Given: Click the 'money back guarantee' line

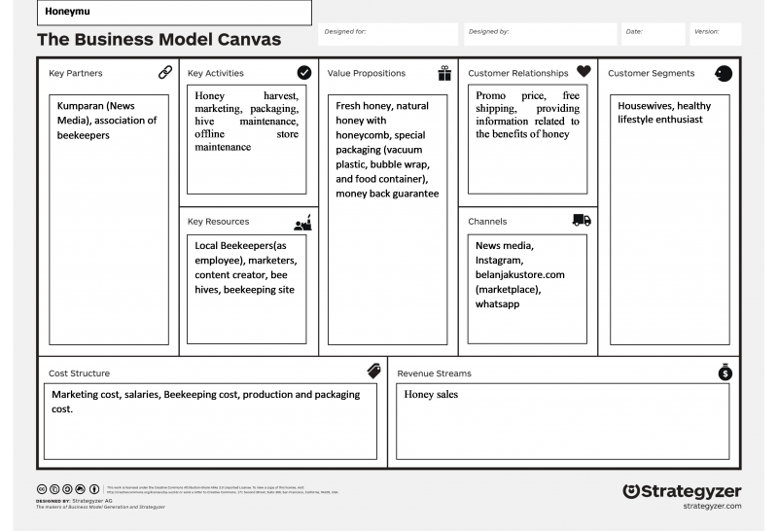Looking at the screenshot, I should tap(387, 194).
